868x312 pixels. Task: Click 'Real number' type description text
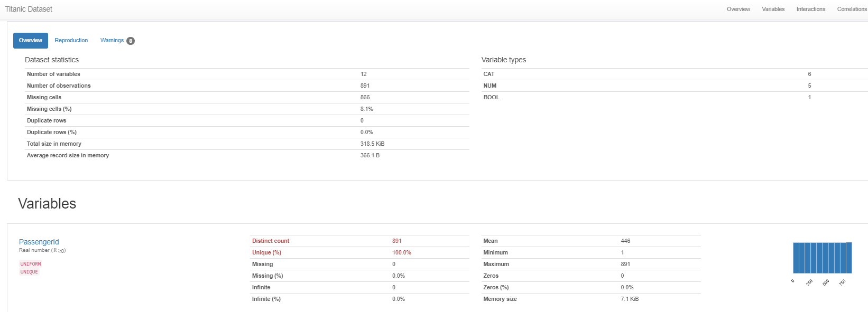point(42,250)
